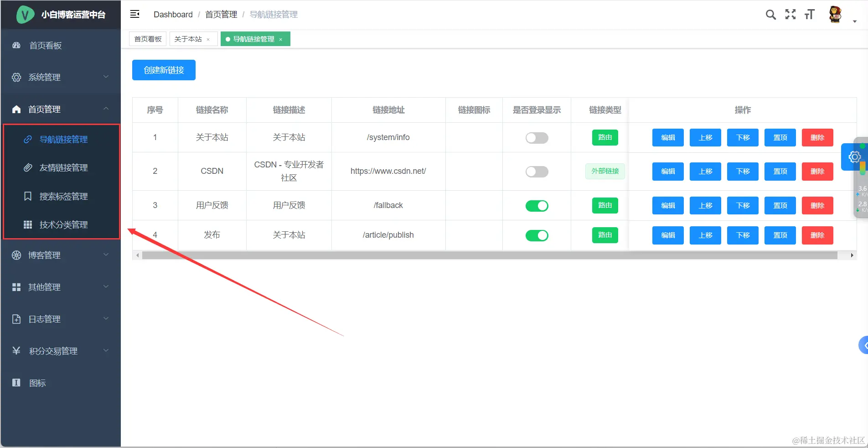Move down the 用户反馈 link row

[x=743, y=205]
